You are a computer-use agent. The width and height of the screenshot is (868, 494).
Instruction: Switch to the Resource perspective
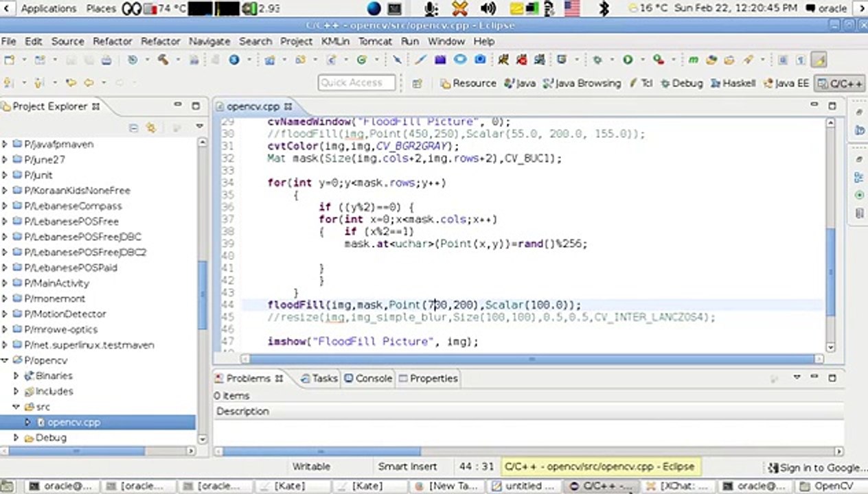tap(468, 83)
